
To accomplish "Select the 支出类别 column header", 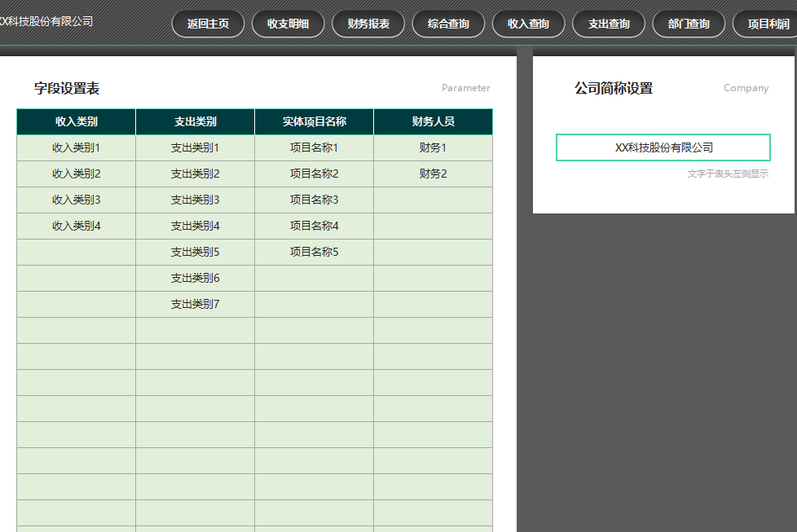I will coord(195,121).
